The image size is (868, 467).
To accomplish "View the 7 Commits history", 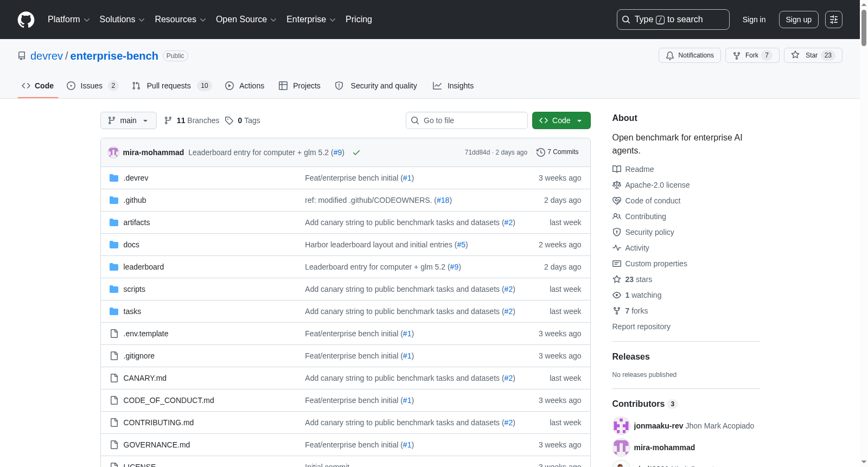I will point(557,152).
